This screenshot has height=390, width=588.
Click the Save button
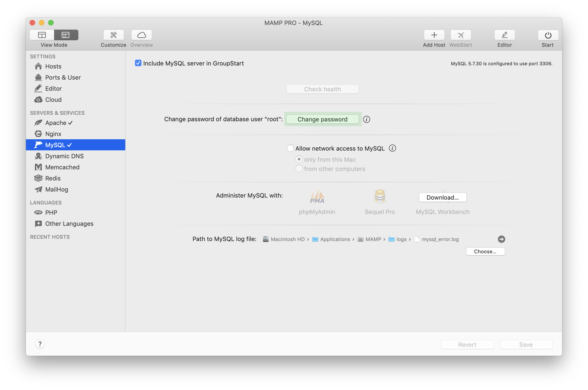tap(526, 344)
